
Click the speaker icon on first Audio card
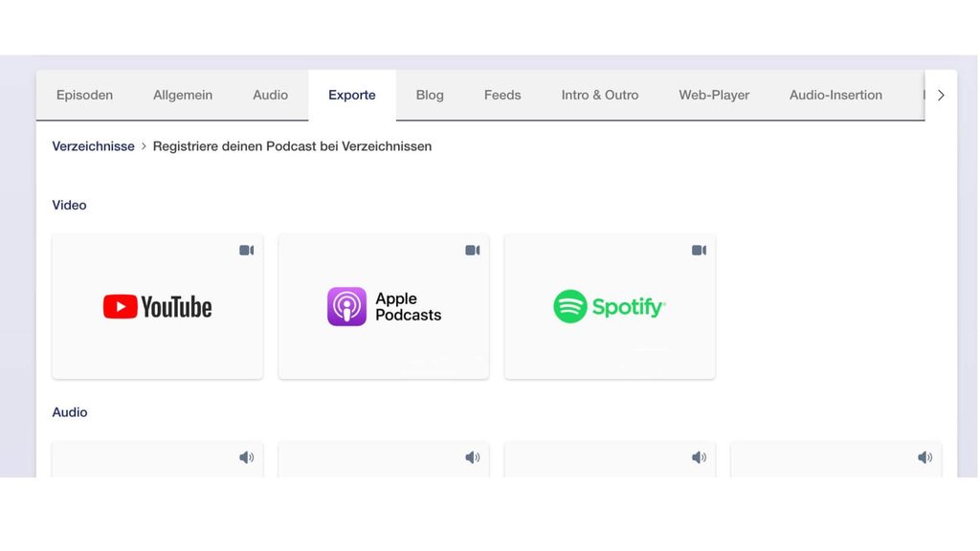246,458
